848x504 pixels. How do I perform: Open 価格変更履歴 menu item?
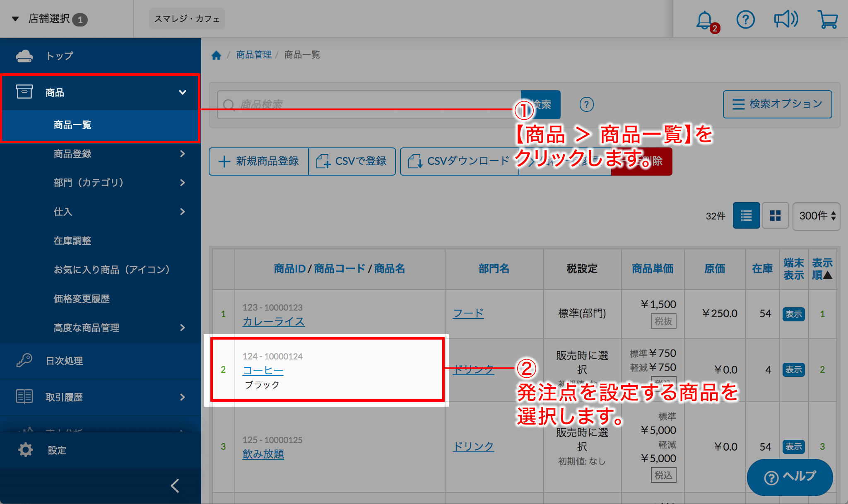[82, 299]
